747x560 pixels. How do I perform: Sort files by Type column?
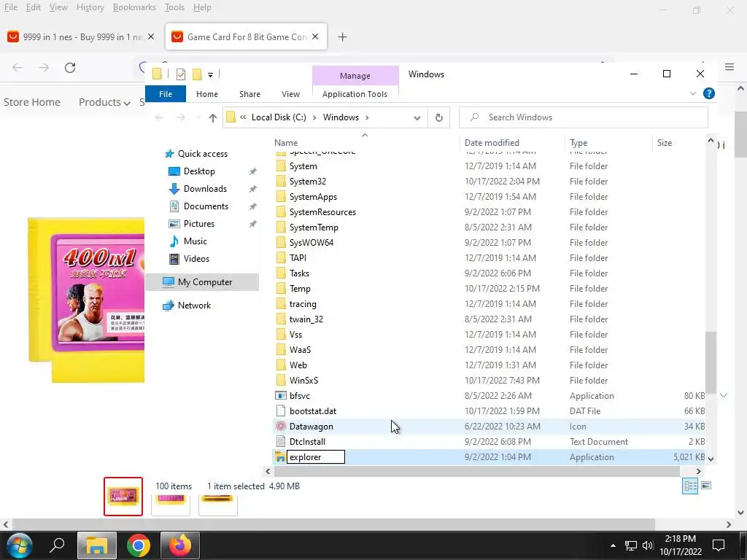pos(578,143)
